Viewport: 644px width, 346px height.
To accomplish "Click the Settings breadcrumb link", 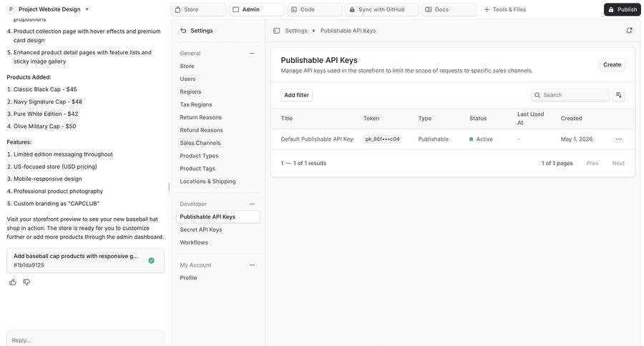I will [x=296, y=30].
